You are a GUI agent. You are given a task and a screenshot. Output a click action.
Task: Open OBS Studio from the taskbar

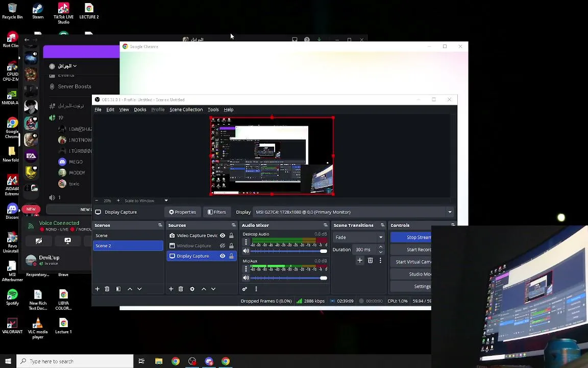point(192,361)
